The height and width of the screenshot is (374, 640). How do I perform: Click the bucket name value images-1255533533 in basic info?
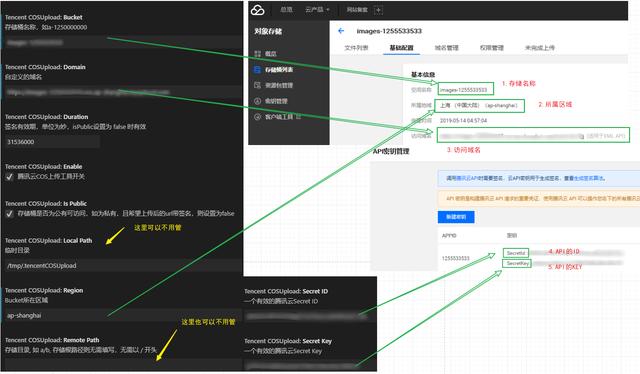(x=465, y=89)
